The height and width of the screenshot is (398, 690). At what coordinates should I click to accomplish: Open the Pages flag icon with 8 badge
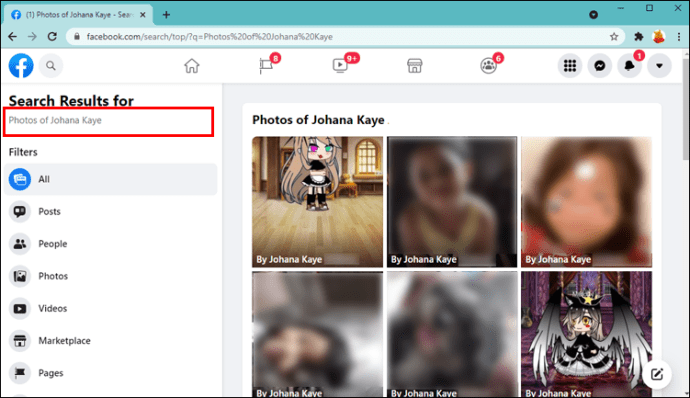tap(266, 66)
